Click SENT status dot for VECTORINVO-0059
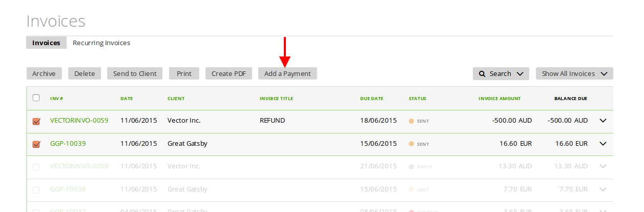Viewport: 644px width, 212px height. (411, 122)
